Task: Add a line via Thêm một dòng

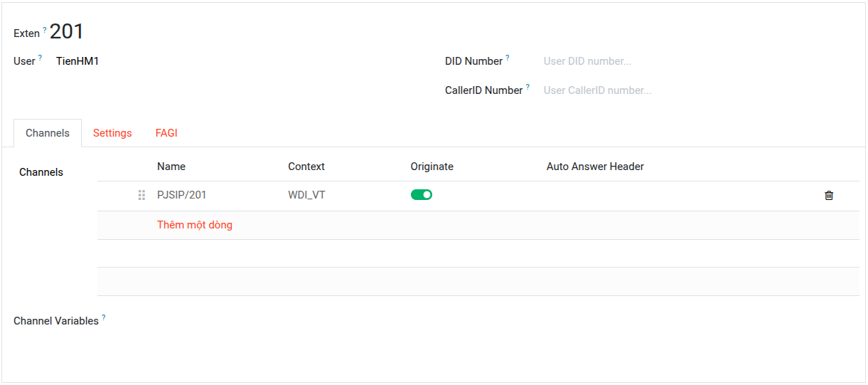Action: tap(195, 225)
